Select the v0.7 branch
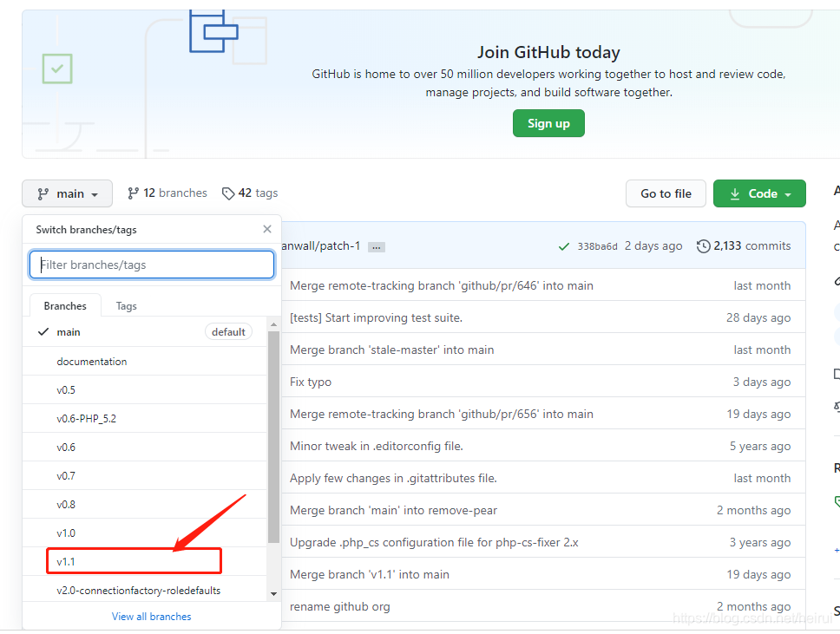 [145, 475]
